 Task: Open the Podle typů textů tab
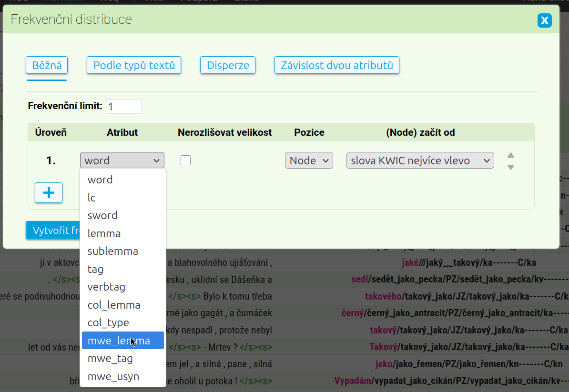tap(134, 65)
